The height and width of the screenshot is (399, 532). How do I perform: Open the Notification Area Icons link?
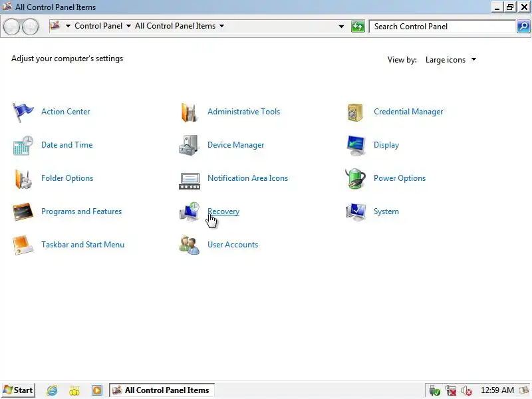(247, 178)
